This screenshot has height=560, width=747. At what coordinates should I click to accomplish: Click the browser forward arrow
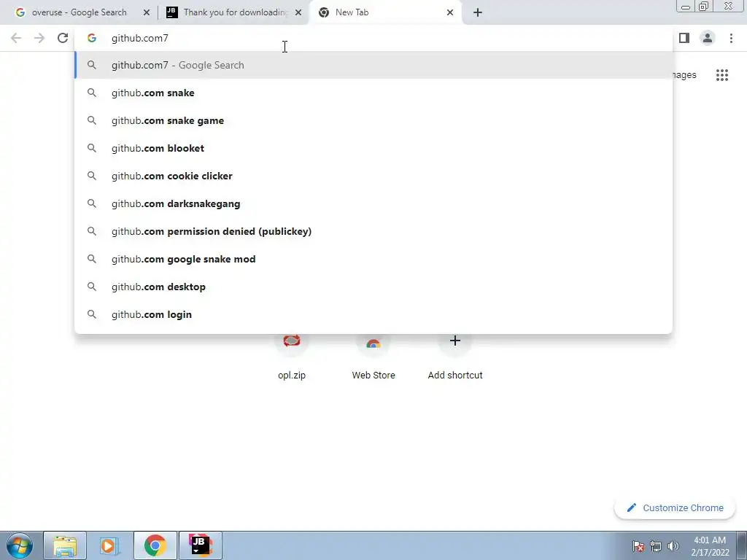(39, 38)
